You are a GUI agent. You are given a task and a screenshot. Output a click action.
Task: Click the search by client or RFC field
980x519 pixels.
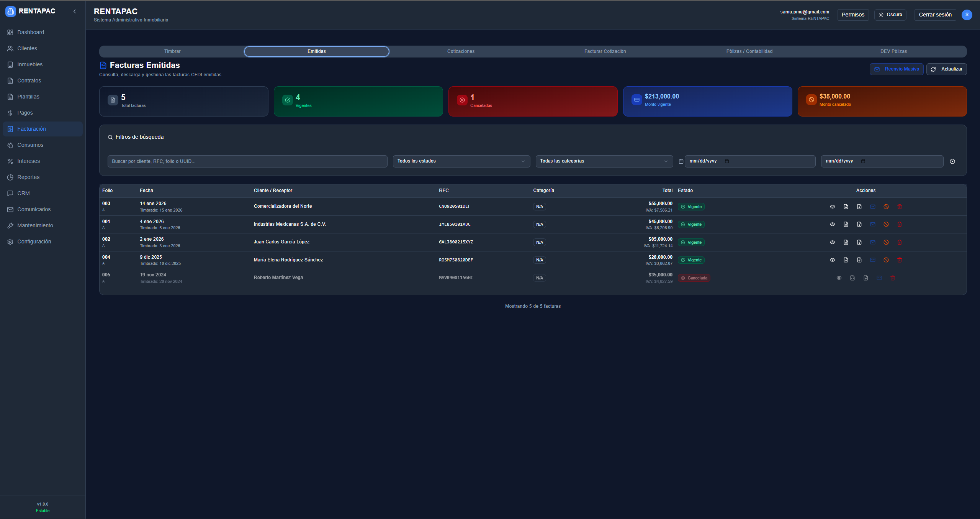tap(247, 161)
